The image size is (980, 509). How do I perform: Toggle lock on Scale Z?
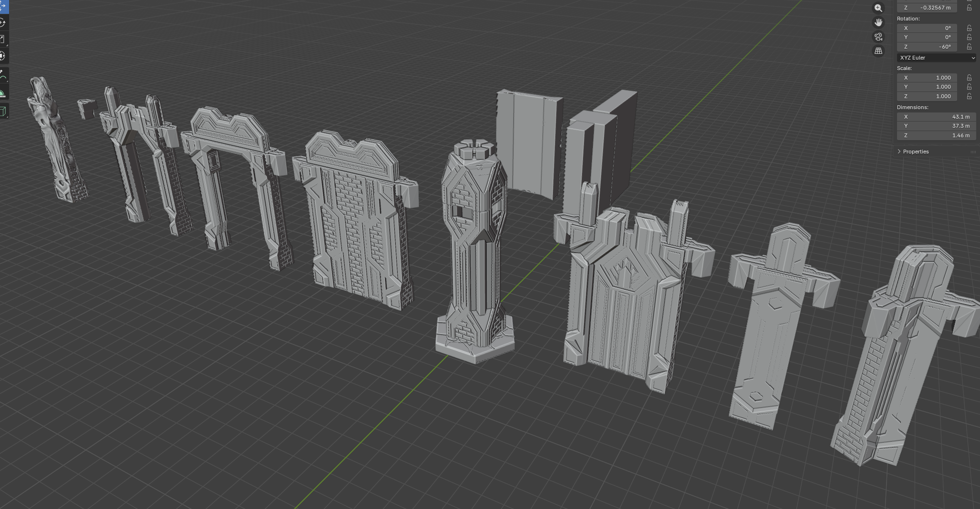click(x=969, y=96)
